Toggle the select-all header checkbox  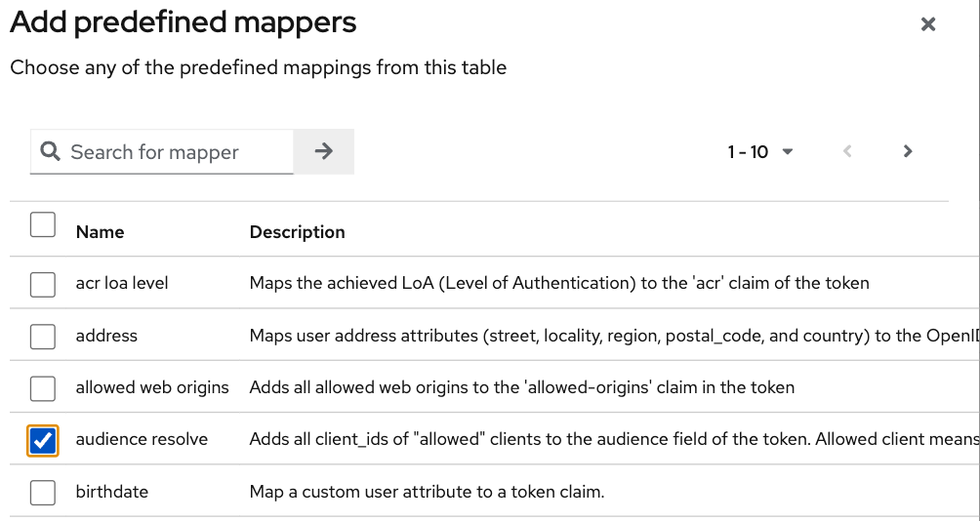(x=43, y=225)
